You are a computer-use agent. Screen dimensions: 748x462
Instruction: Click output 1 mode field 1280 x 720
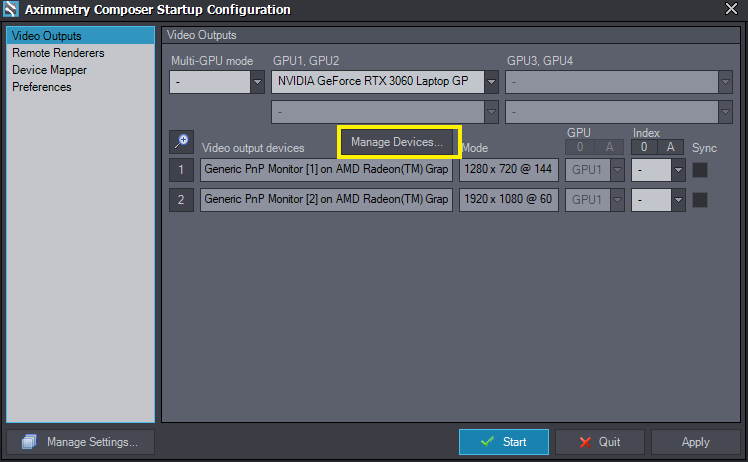click(509, 170)
